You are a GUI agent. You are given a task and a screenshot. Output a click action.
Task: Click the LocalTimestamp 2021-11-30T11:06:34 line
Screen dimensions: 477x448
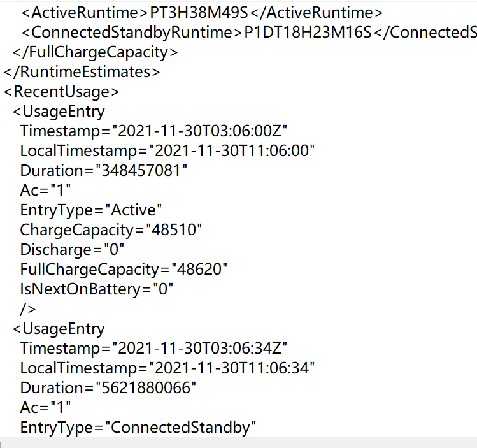pos(167,368)
